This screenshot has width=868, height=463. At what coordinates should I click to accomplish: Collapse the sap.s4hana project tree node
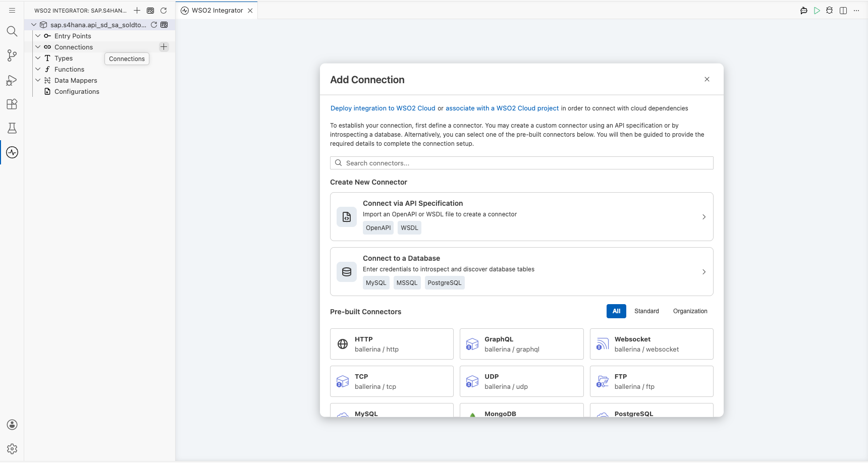(x=34, y=24)
